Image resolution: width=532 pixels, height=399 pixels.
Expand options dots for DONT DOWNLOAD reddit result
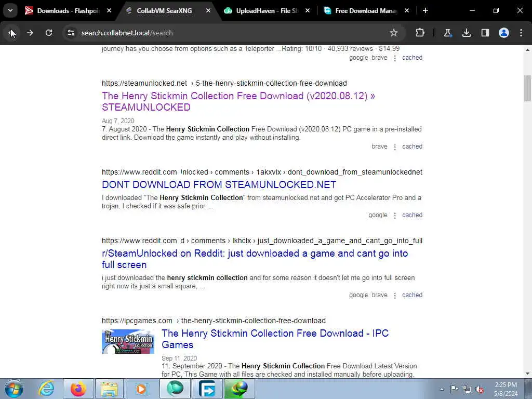click(x=395, y=216)
